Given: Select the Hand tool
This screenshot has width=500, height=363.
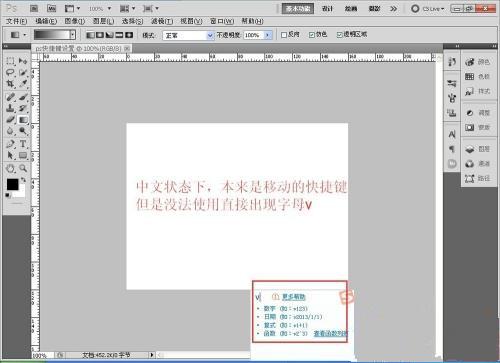Looking at the screenshot, I should coord(10,169).
